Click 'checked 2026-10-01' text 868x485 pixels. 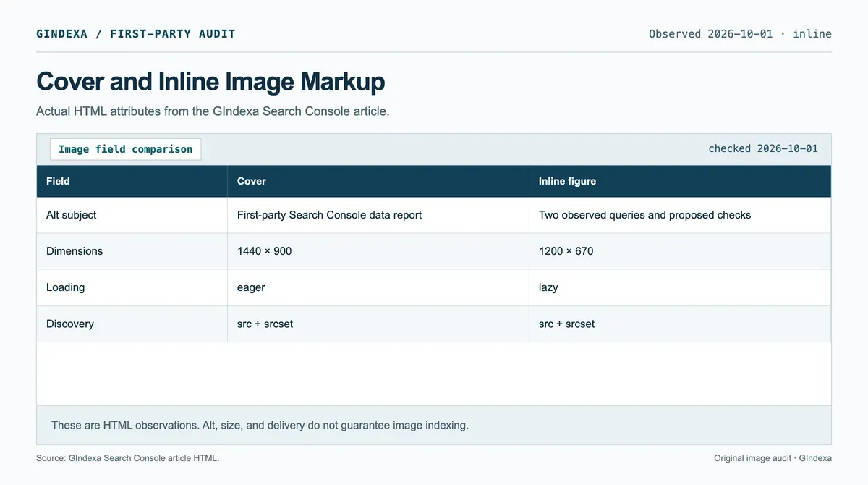763,148
